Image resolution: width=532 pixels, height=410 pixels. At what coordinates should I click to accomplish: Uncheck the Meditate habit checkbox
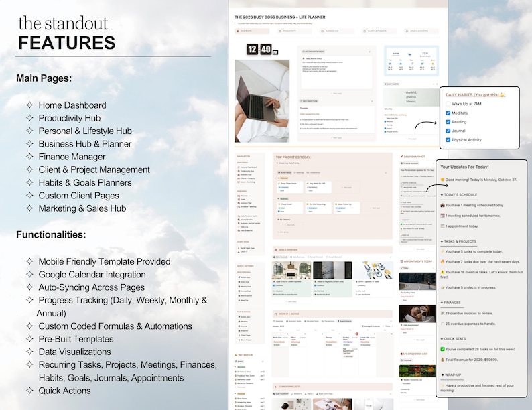pyautogui.click(x=448, y=113)
